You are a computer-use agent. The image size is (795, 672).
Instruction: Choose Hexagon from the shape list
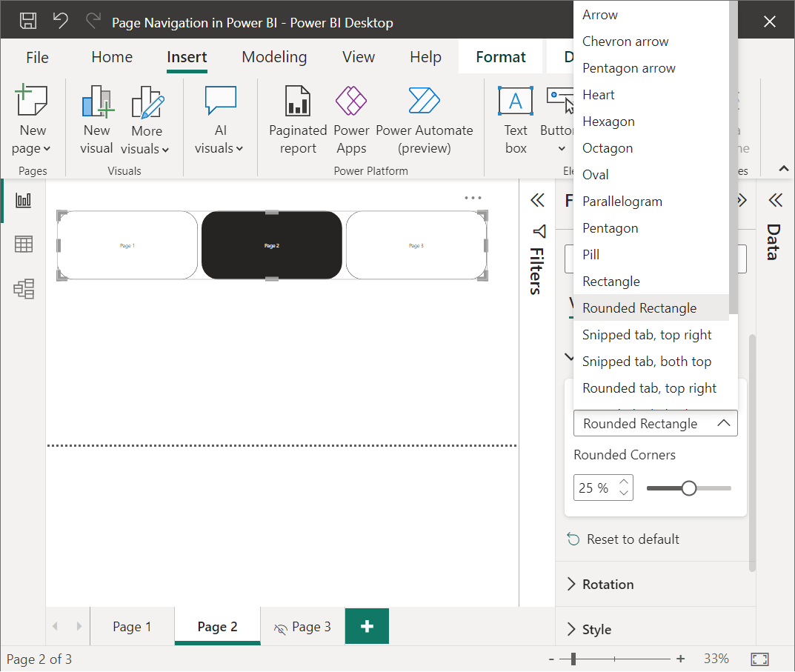click(607, 121)
